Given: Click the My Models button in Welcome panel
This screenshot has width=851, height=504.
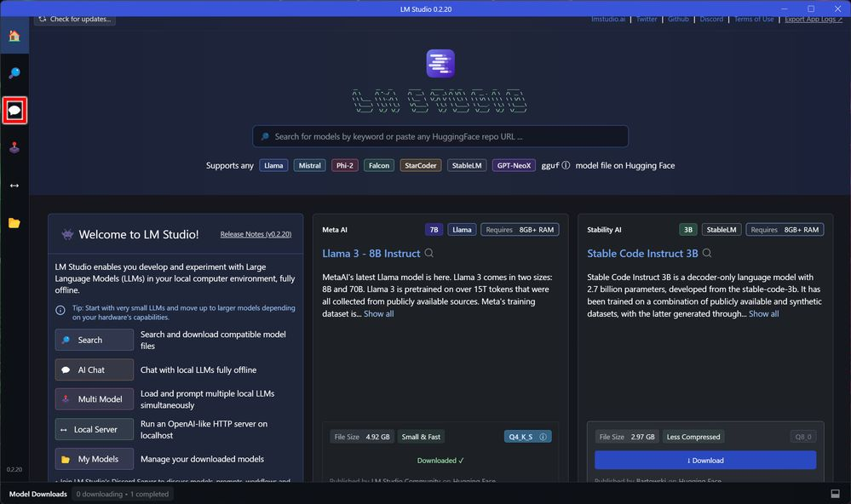Looking at the screenshot, I should pyautogui.click(x=94, y=459).
